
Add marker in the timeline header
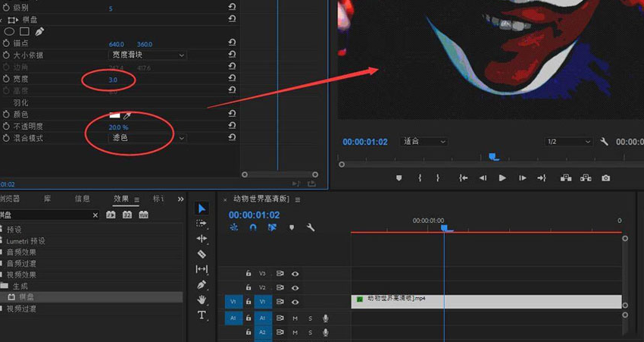[x=292, y=227]
